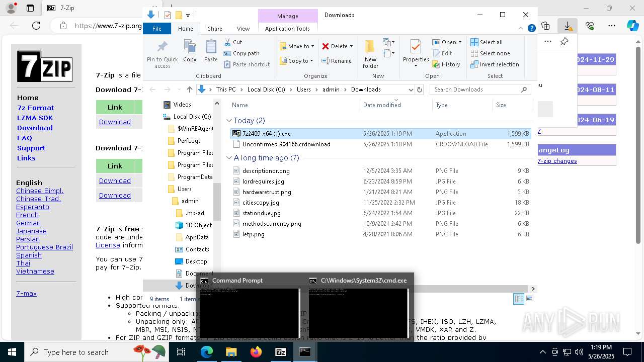Switch to large icons view layout
644x362 pixels.
[529, 299]
